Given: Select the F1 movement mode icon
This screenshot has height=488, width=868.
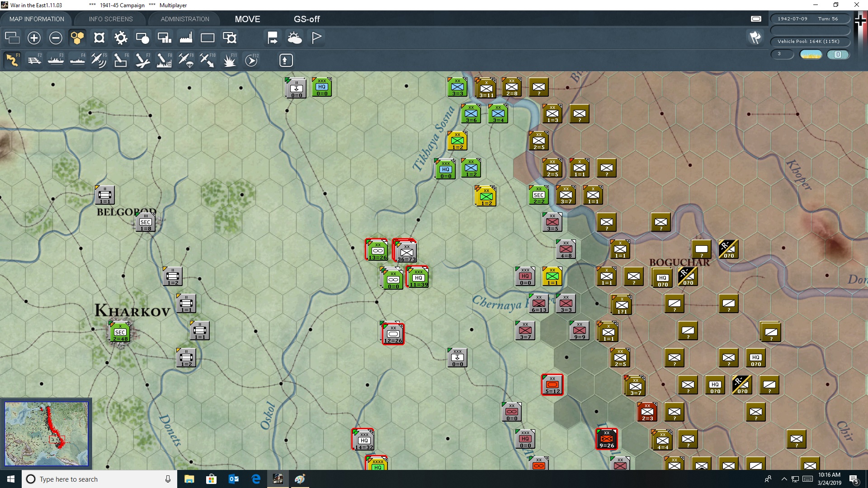Looking at the screenshot, I should [x=12, y=60].
